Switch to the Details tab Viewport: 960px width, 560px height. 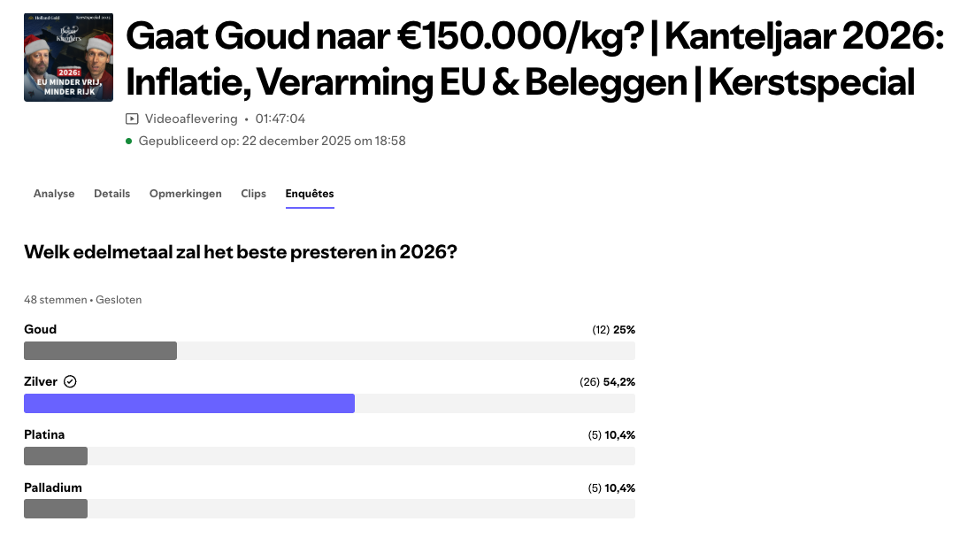(x=111, y=194)
